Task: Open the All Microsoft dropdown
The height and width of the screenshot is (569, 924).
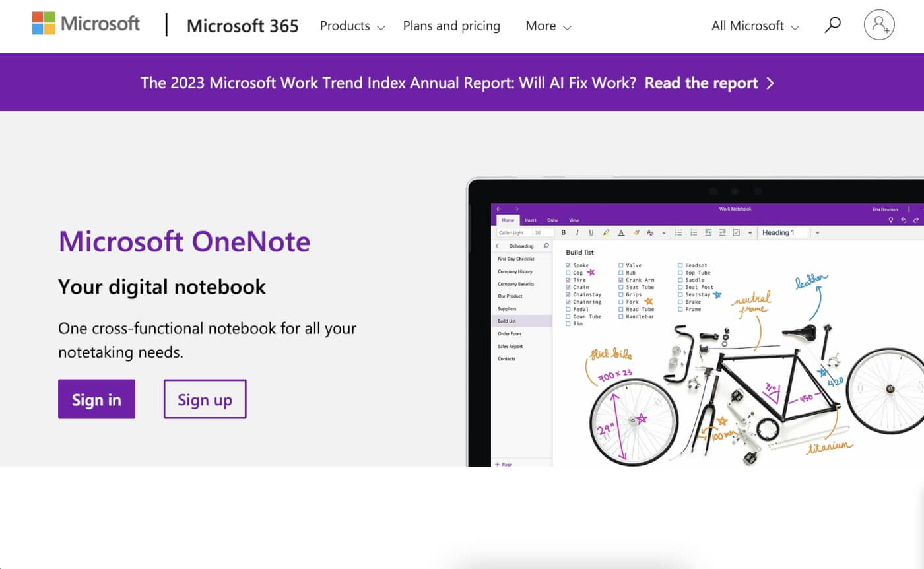Action: coord(754,26)
